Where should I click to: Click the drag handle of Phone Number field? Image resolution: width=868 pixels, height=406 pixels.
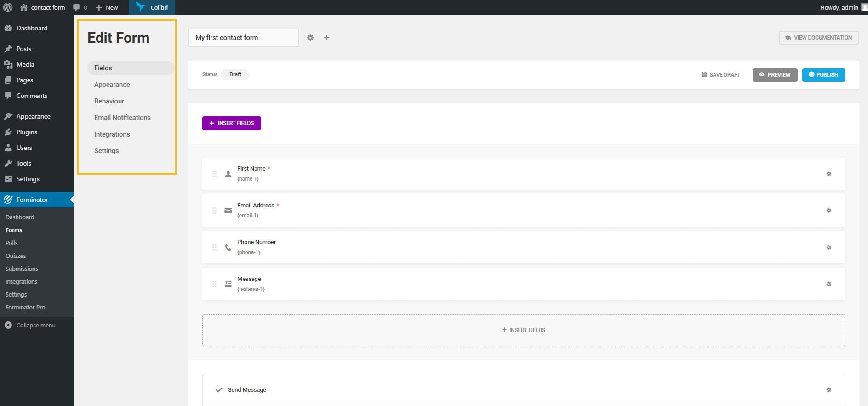click(x=214, y=247)
